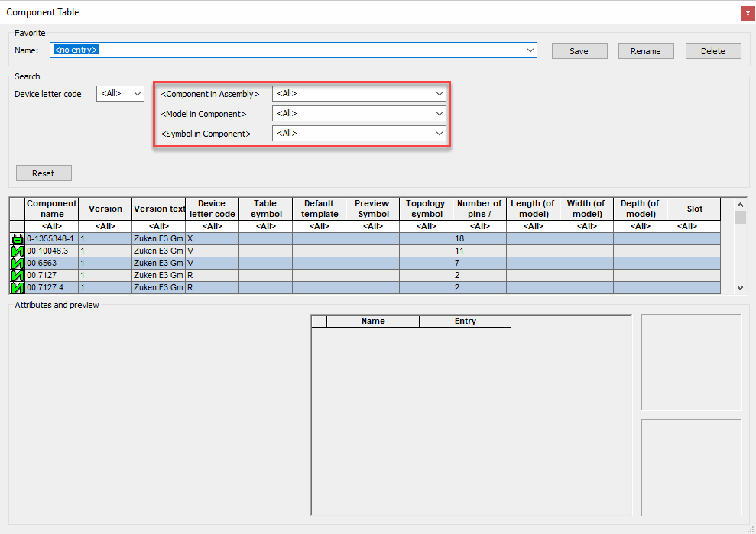Reset the search filters
The height and width of the screenshot is (534, 756).
pos(44,173)
